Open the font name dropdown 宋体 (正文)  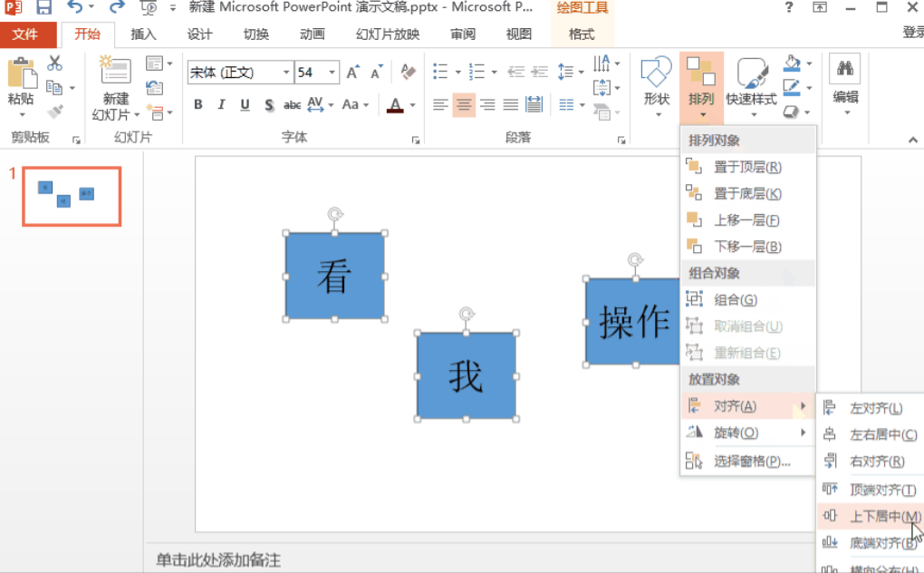pos(286,73)
